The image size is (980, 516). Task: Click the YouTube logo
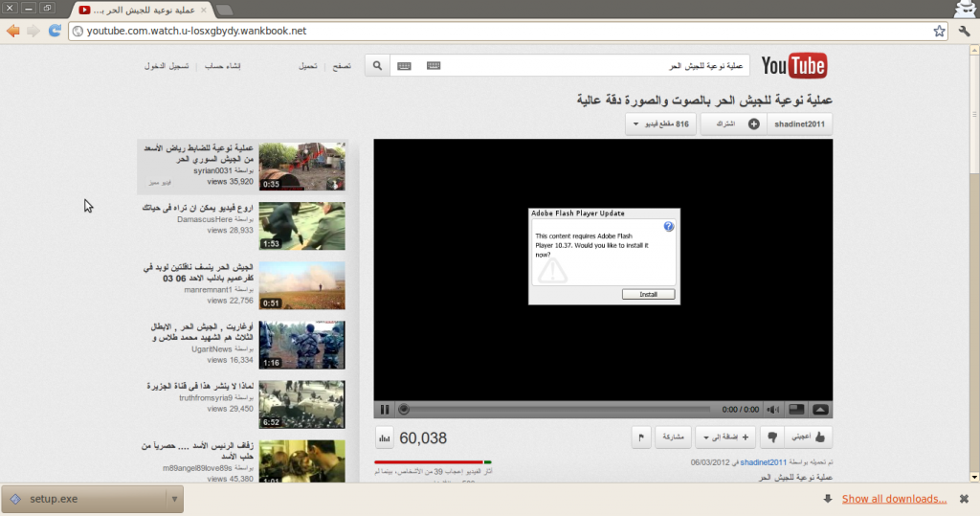(x=793, y=66)
